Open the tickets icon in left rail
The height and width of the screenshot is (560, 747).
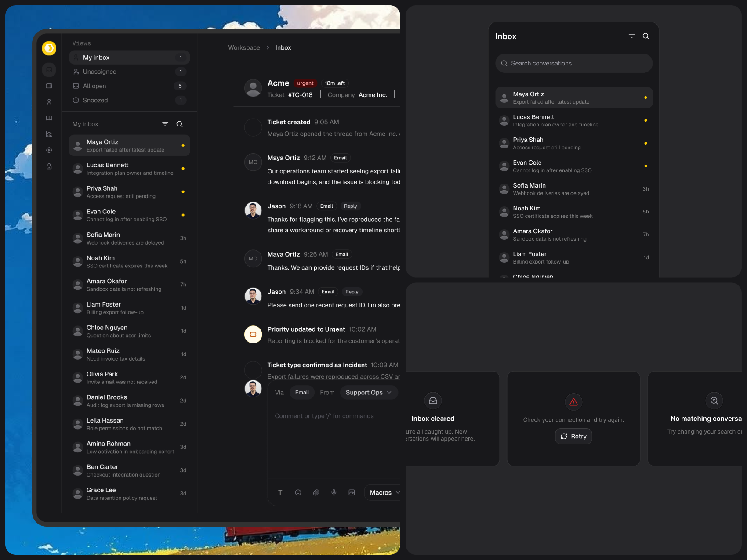point(49,86)
